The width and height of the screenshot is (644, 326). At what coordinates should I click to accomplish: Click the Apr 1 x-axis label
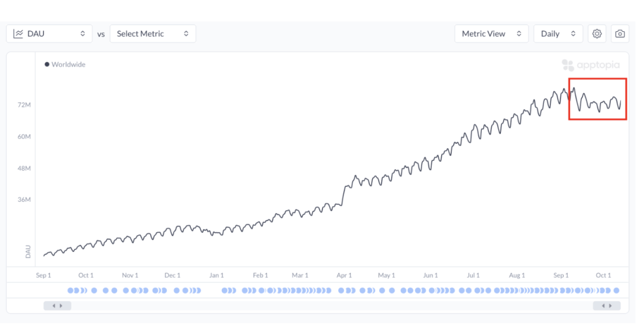[x=344, y=275]
